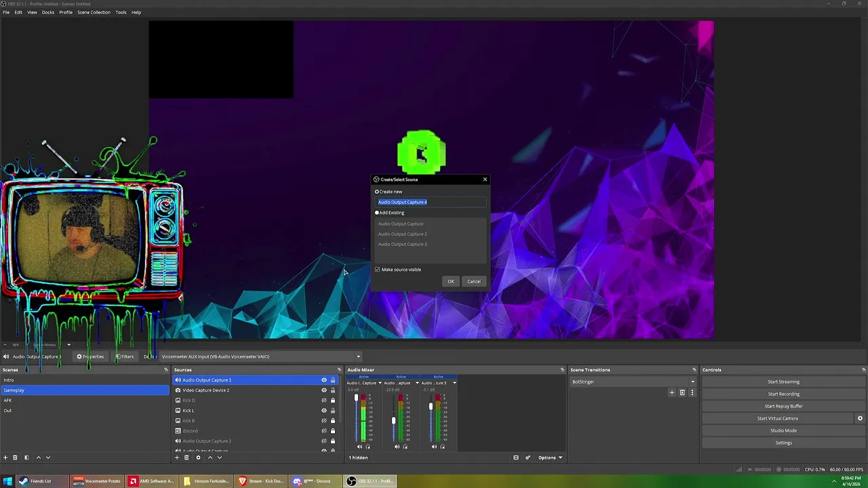Image resolution: width=868 pixels, height=488 pixels.
Task: Open the Profile menu
Action: pyautogui.click(x=66, y=12)
